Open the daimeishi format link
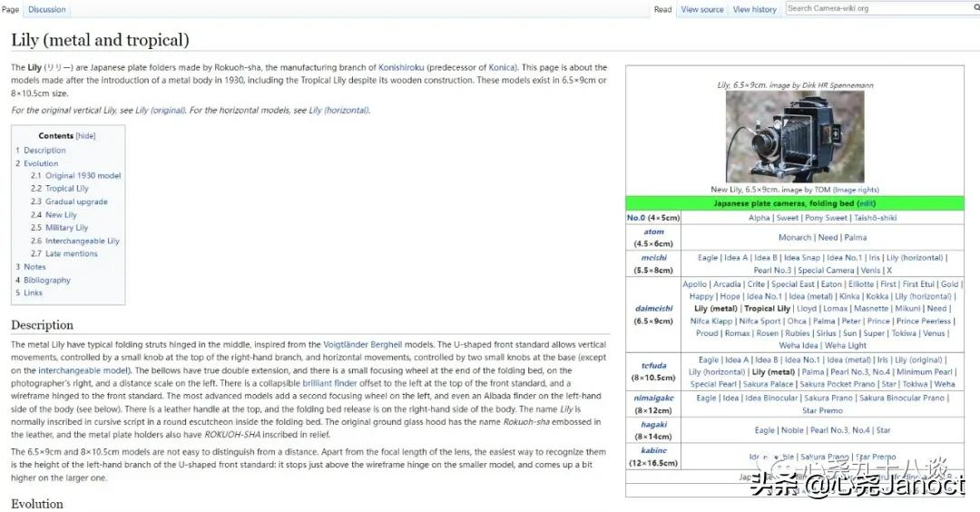 coord(653,309)
